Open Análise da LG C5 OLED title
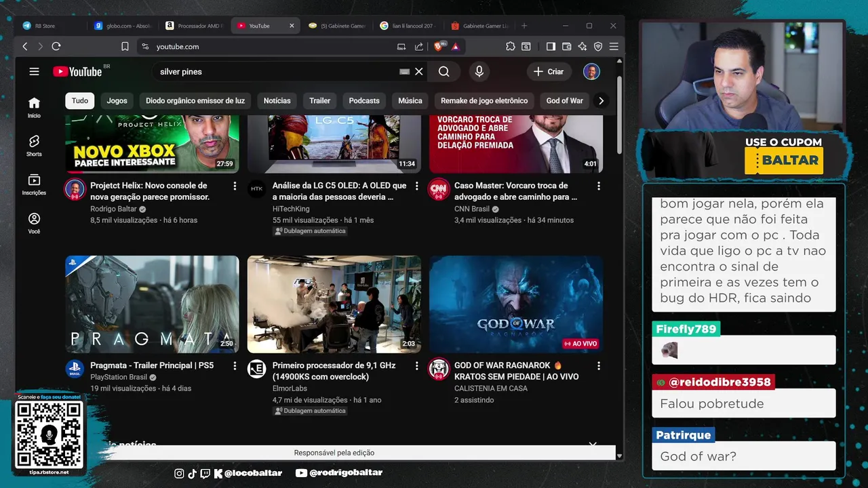The height and width of the screenshot is (488, 868). [x=339, y=191]
